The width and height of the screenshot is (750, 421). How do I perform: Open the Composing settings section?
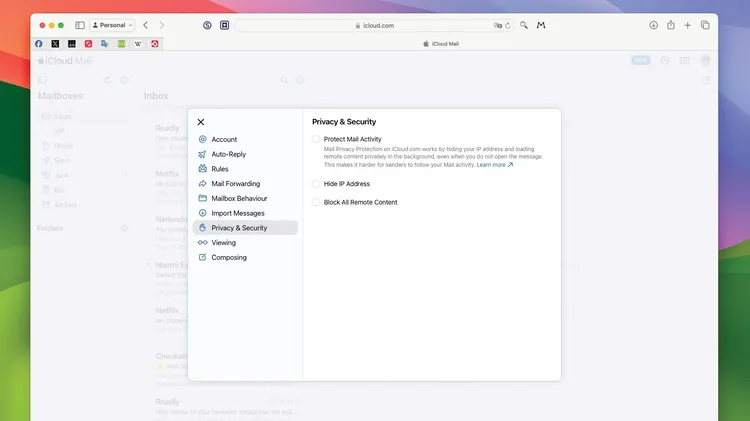point(245,257)
